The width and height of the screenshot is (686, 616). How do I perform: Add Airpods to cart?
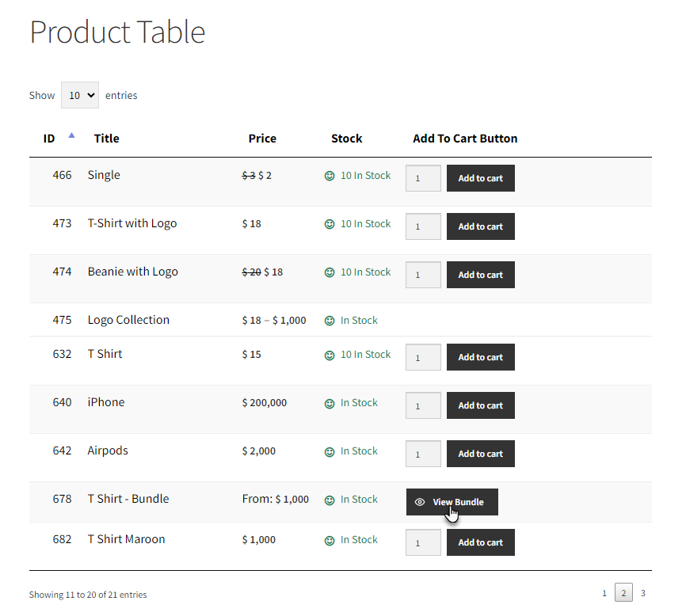(x=480, y=454)
